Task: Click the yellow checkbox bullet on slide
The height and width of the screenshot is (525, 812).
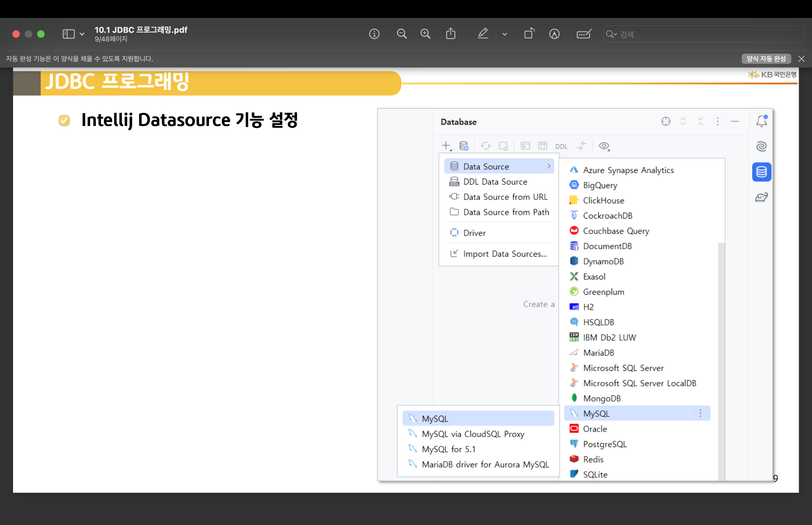Action: point(64,120)
